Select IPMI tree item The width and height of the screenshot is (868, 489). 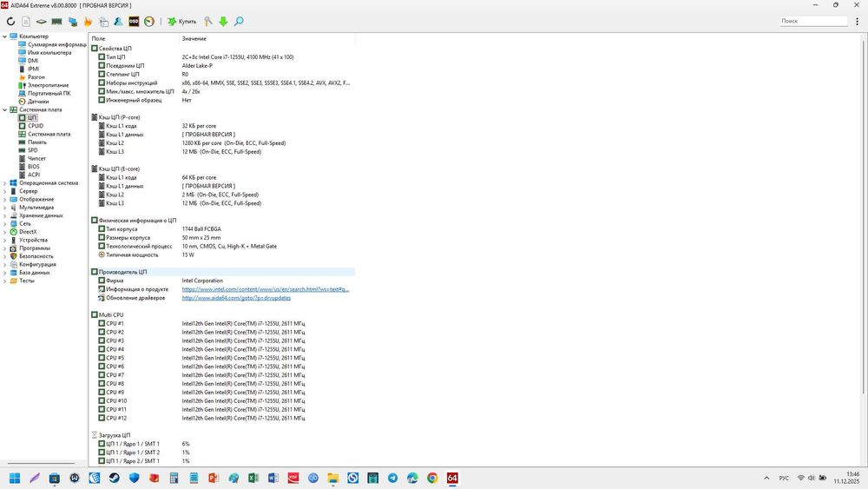point(34,69)
